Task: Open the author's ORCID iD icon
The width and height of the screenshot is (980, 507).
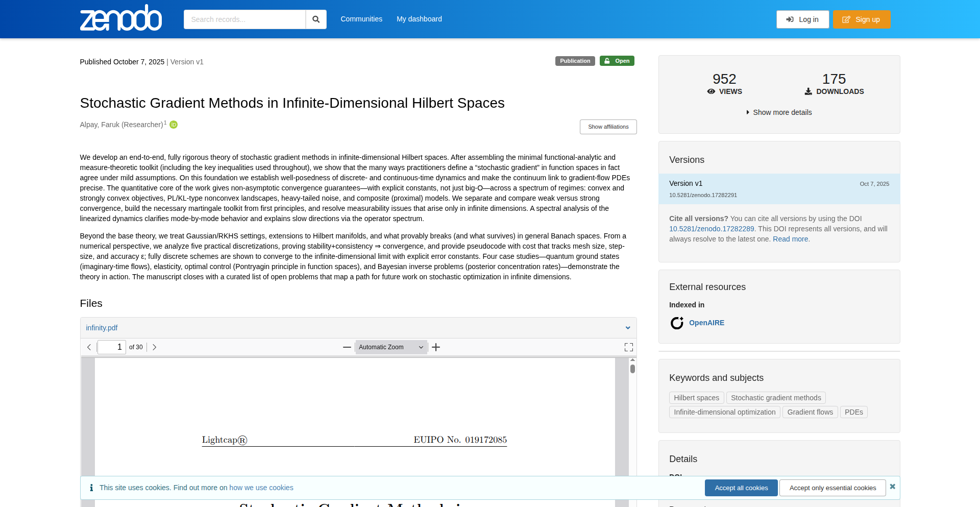Action: click(x=174, y=125)
